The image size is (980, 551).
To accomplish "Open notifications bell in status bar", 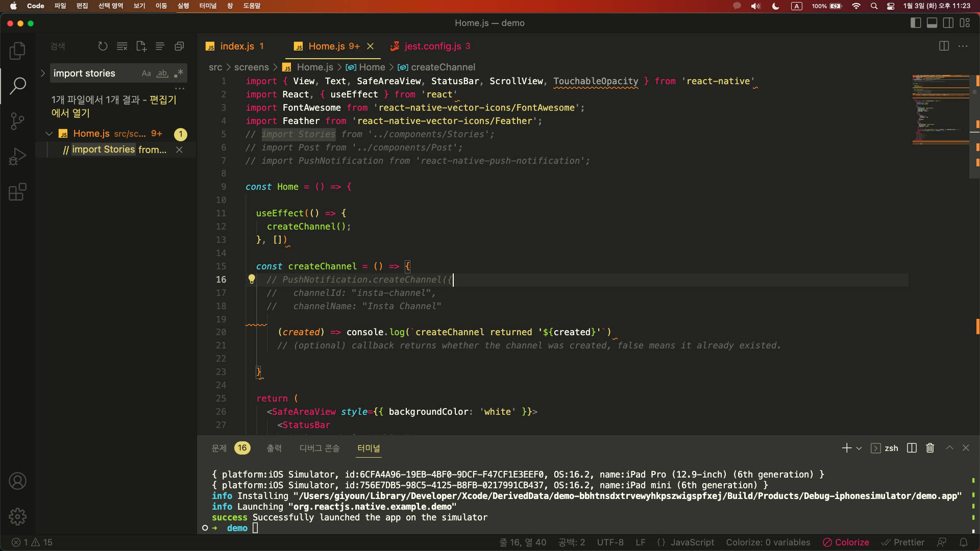I will click(x=964, y=542).
